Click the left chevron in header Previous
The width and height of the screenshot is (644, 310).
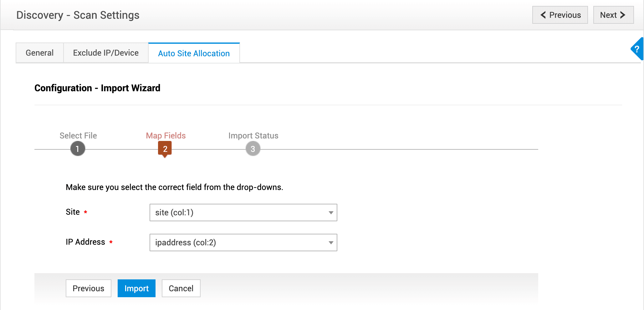pos(543,15)
